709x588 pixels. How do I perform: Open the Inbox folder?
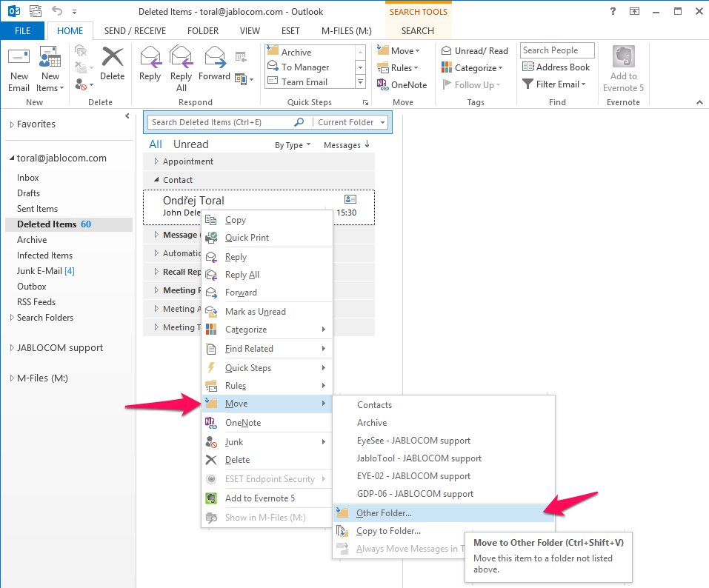click(x=28, y=178)
